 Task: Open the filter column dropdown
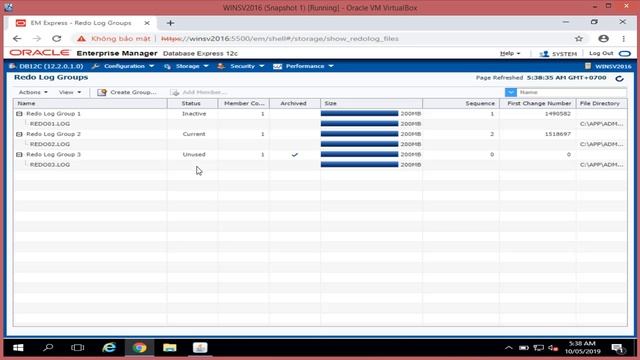pos(511,92)
